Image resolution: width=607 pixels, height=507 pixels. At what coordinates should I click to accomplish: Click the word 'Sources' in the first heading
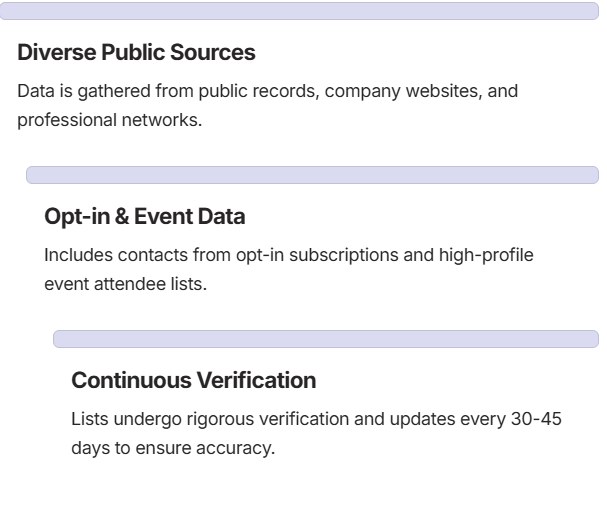tap(213, 52)
